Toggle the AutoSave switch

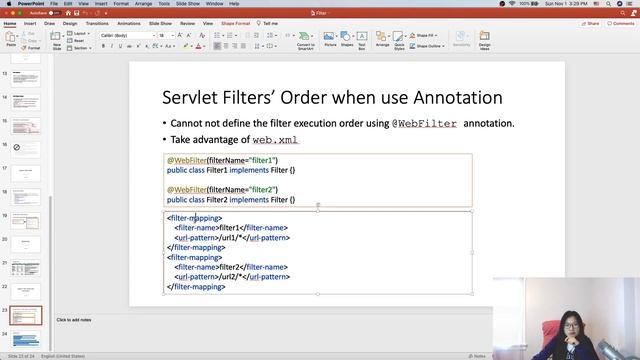click(54, 13)
